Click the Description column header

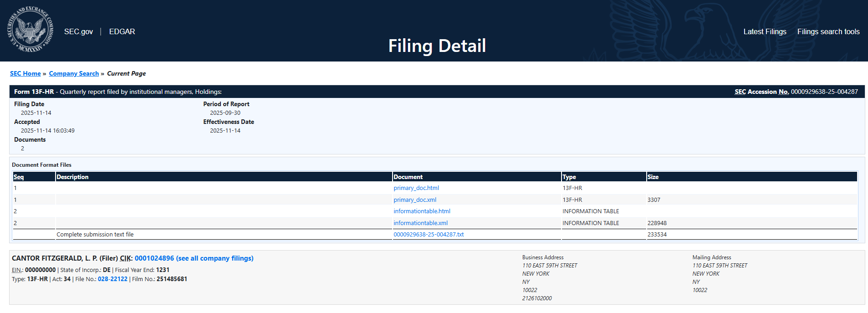[x=72, y=177]
